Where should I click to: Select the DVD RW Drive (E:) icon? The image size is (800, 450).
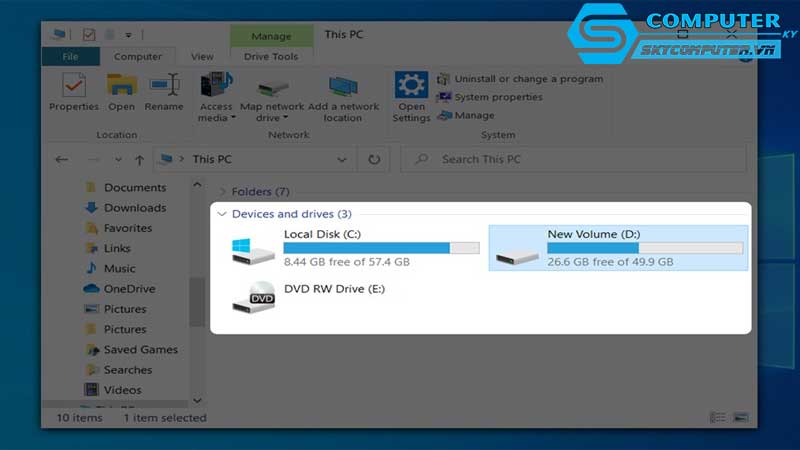coord(253,297)
